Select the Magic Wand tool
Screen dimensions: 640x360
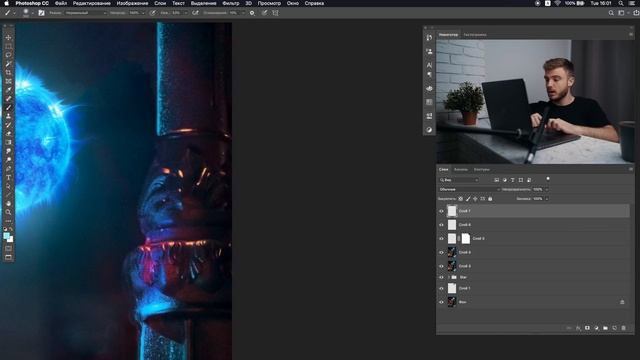(x=8, y=64)
